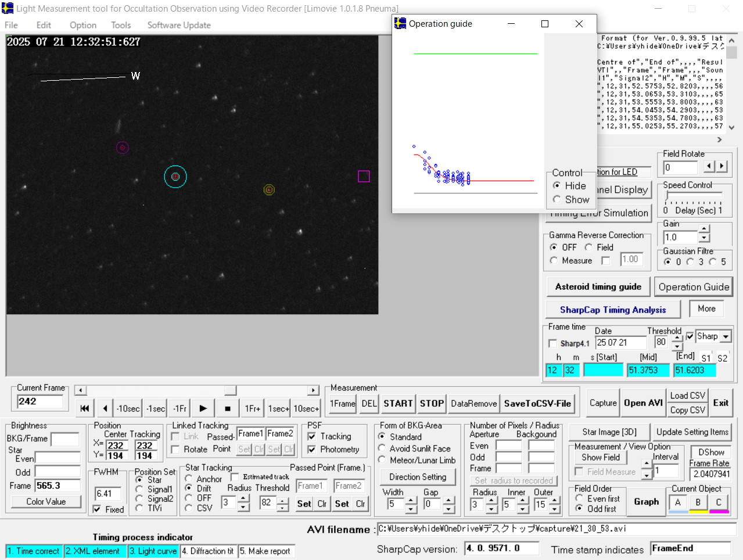
Task: Open the Tools menu
Action: 121,25
